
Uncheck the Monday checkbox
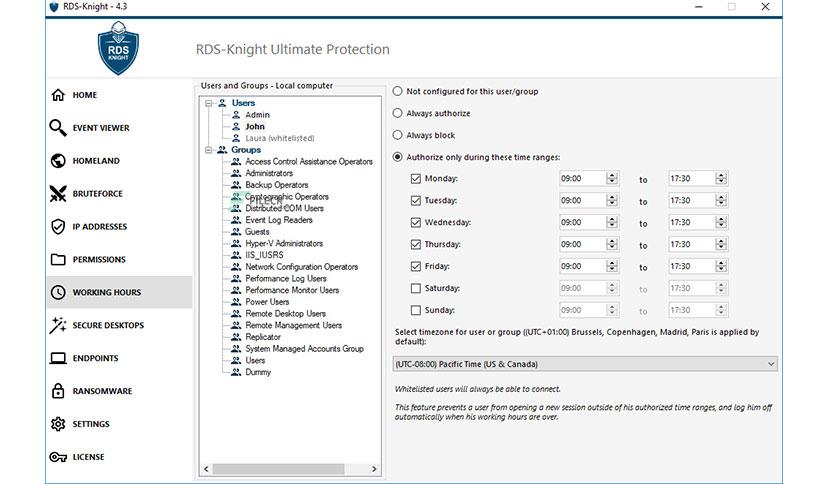[416, 179]
